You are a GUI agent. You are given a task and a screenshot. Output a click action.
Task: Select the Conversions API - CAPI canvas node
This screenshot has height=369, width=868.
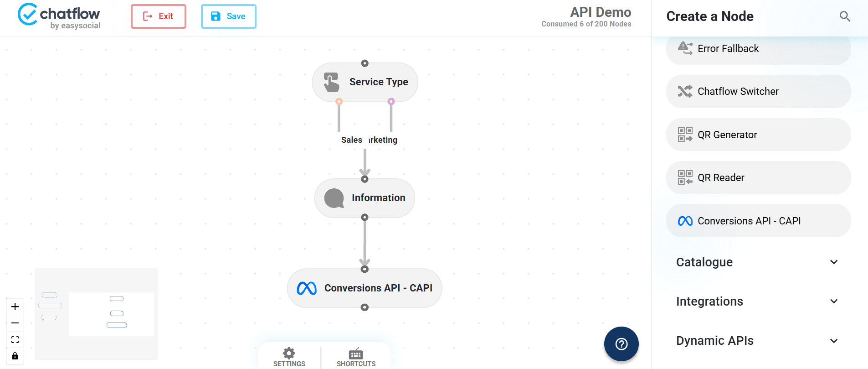(365, 288)
